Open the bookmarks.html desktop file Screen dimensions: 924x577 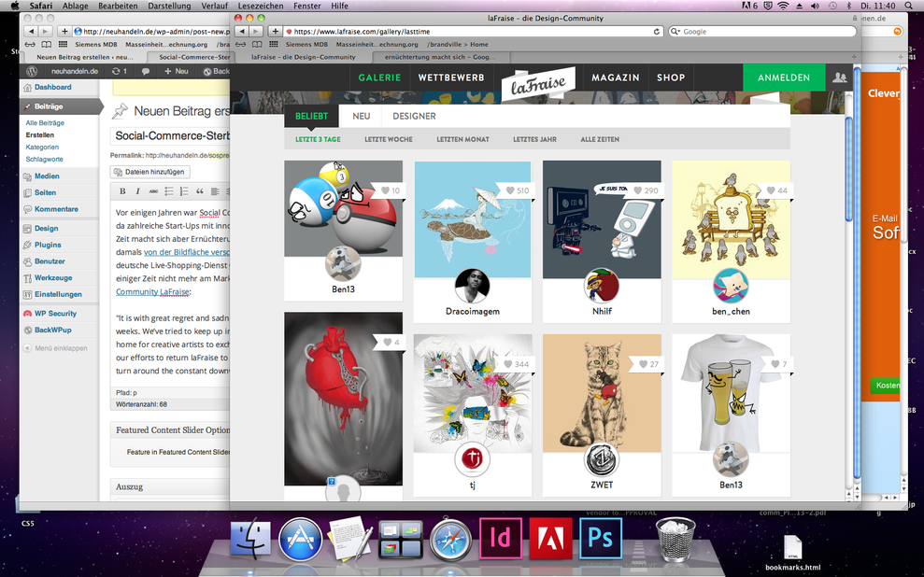click(x=792, y=553)
